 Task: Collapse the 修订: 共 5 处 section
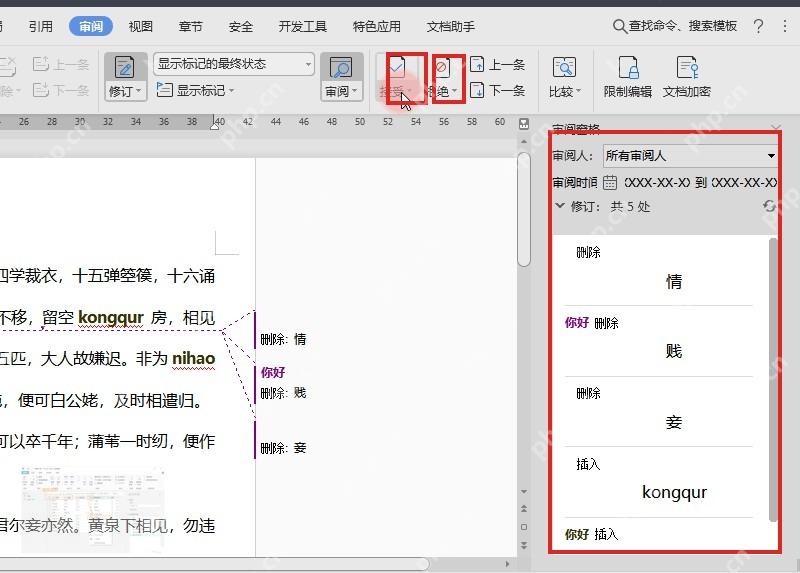560,206
